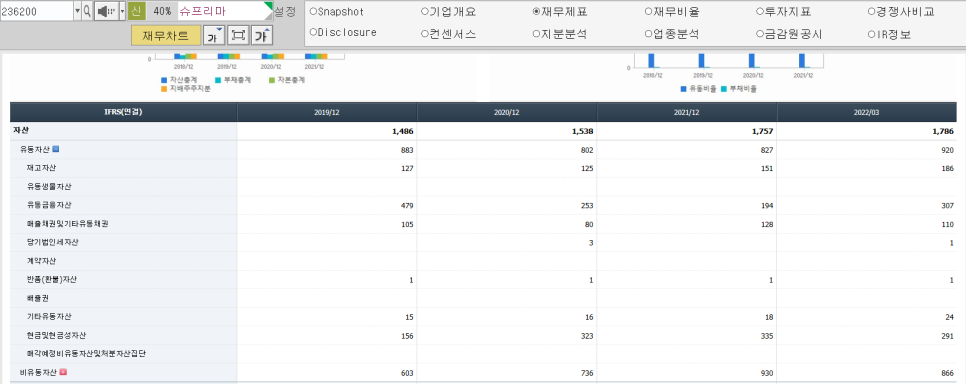Click the 186 재고자산 value
This screenshot has height=384, width=966.
(947, 168)
